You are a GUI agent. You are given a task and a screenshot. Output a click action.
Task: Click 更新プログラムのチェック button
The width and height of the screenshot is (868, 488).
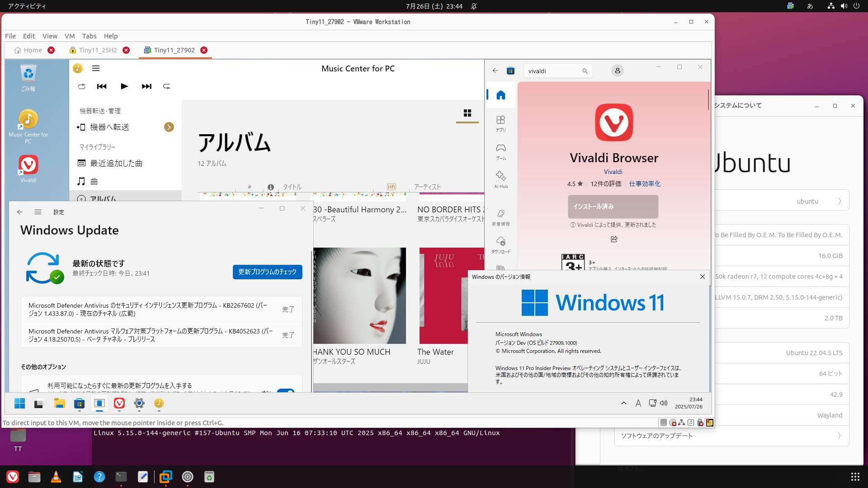[x=267, y=272]
